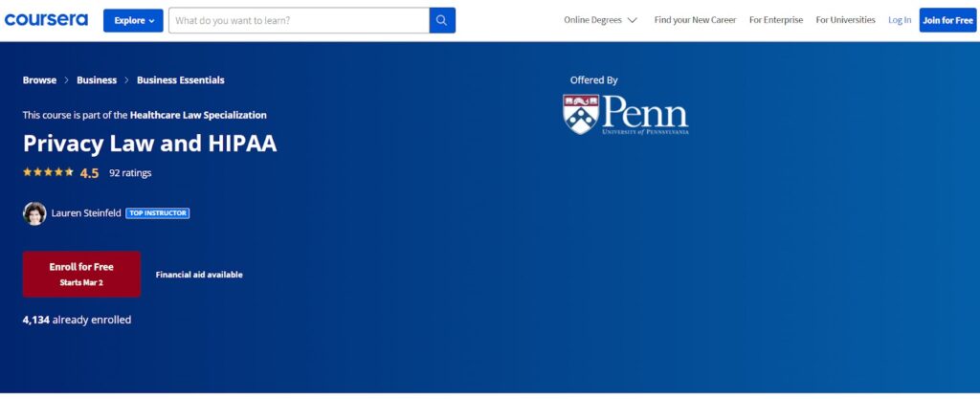Click Join for Free button
980x399 pixels.
[947, 20]
